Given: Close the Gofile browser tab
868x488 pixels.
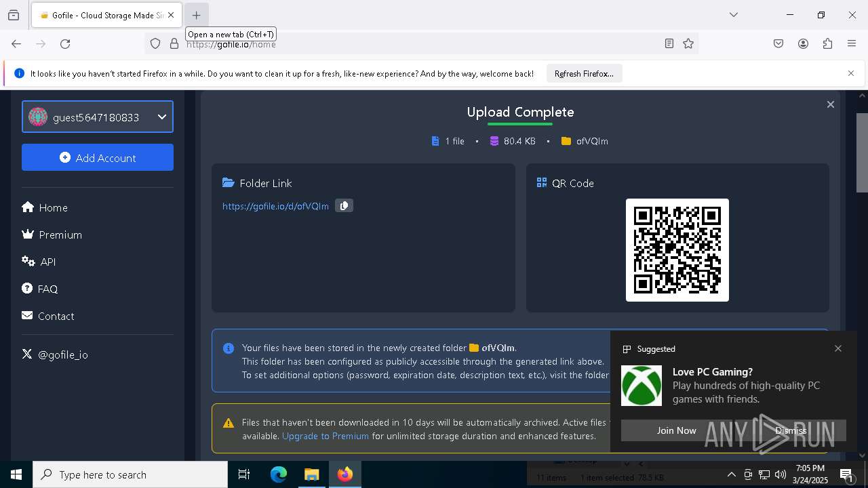Looking at the screenshot, I should pos(171,15).
